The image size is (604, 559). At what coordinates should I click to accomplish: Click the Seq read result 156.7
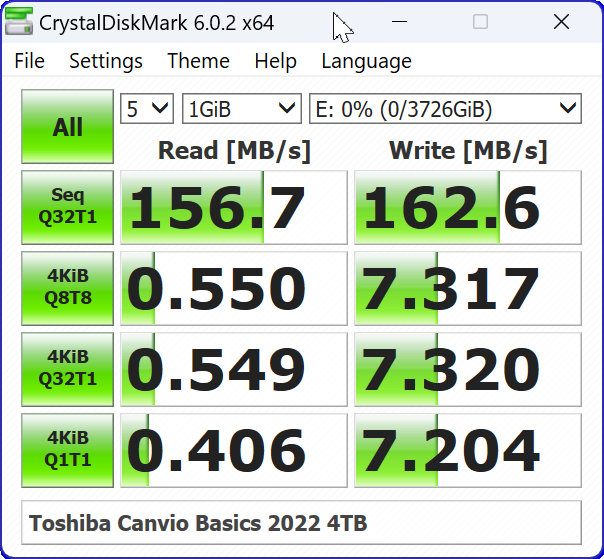click(234, 207)
